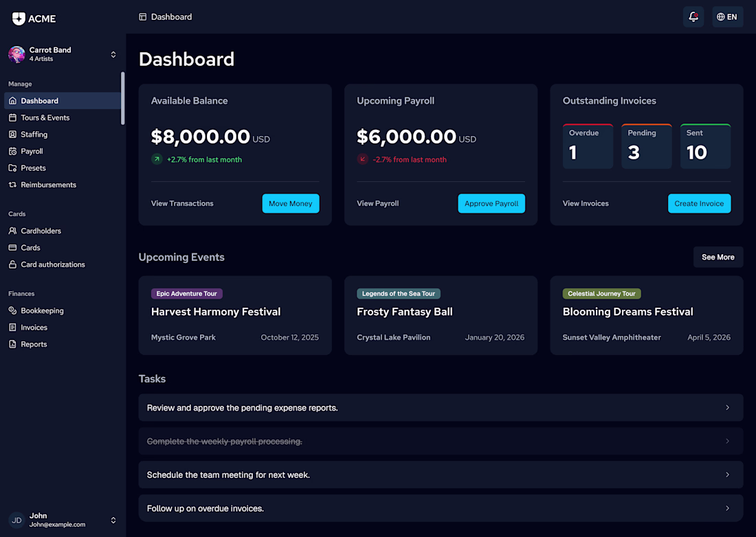This screenshot has width=756, height=537.
Task: Go to Staffing in sidebar
Action: click(x=62, y=135)
